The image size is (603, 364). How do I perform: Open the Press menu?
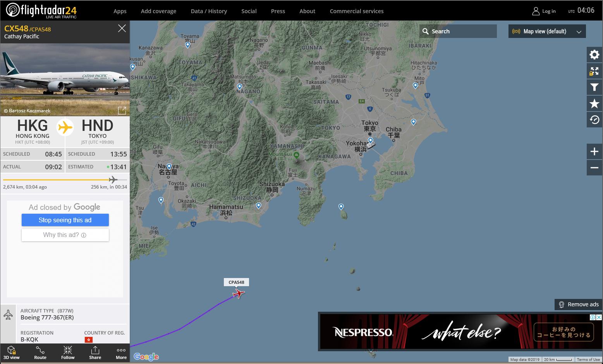[x=278, y=11]
